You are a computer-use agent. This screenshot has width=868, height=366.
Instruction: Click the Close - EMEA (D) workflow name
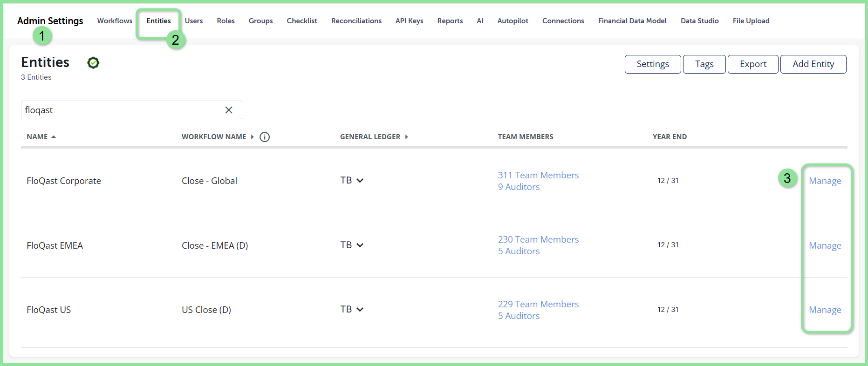(x=215, y=245)
